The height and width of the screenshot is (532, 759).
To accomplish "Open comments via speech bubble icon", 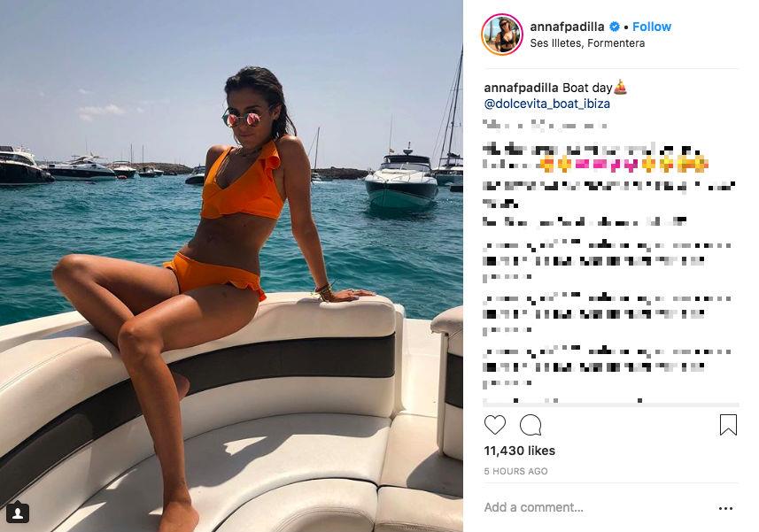I will click(x=531, y=425).
